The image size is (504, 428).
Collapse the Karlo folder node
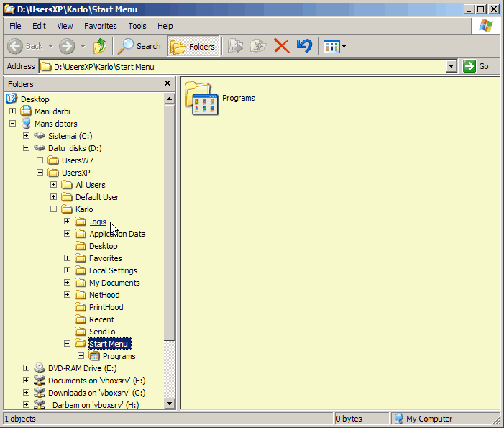[x=54, y=209]
